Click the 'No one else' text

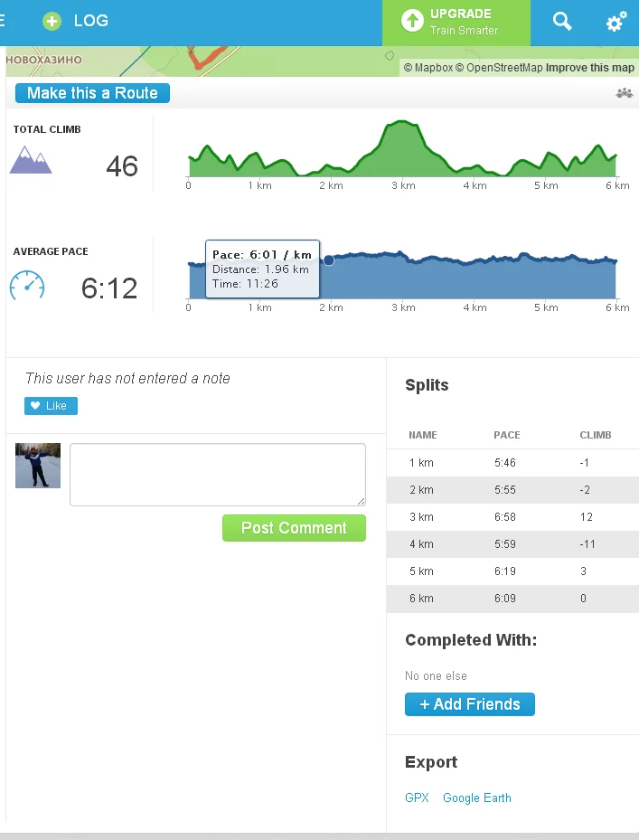point(436,676)
